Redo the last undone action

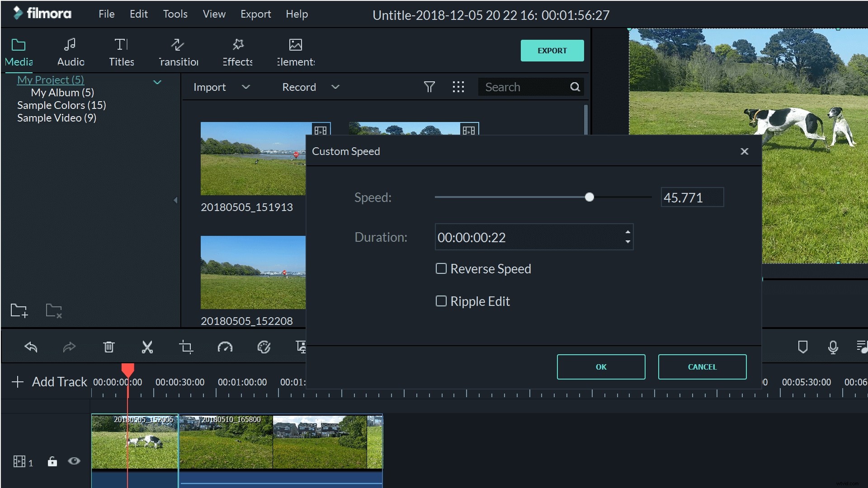click(69, 347)
